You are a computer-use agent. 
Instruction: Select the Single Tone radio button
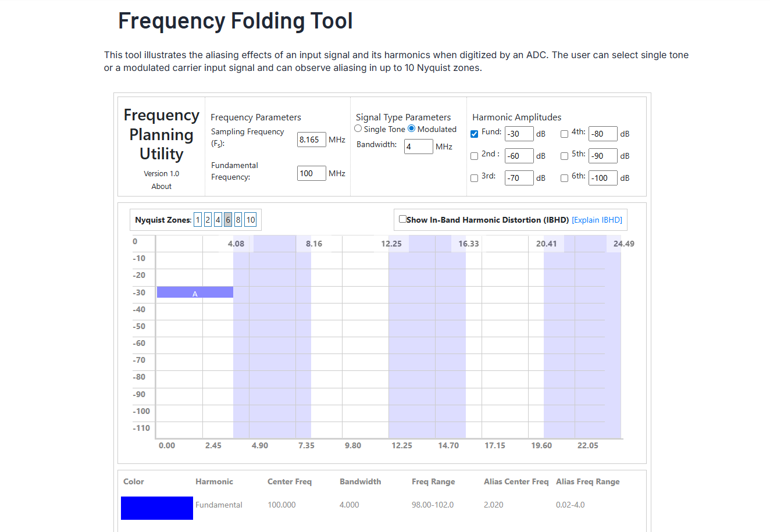(x=358, y=128)
